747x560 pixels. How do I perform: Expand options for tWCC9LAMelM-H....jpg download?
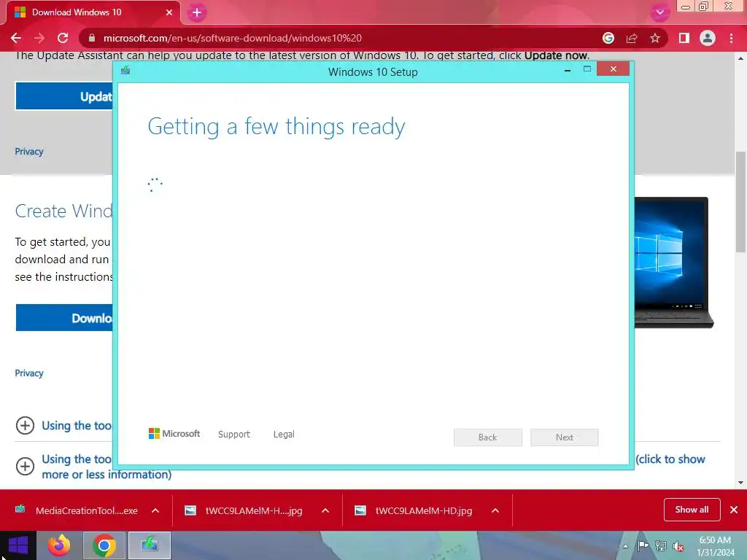325,510
